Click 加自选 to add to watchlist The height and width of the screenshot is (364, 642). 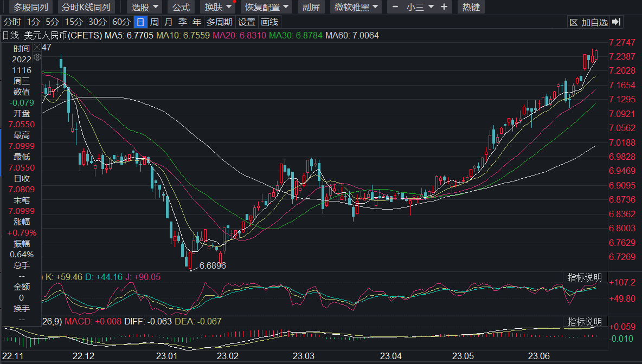point(595,22)
